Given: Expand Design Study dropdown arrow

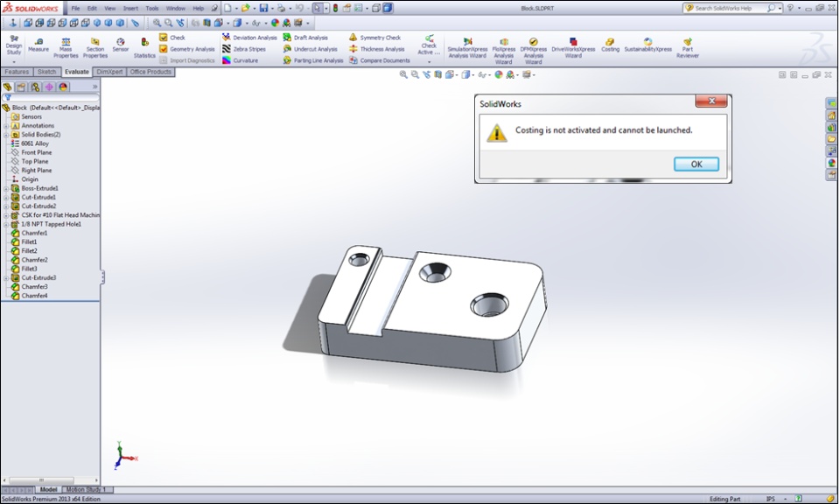Looking at the screenshot, I should pos(13,61).
